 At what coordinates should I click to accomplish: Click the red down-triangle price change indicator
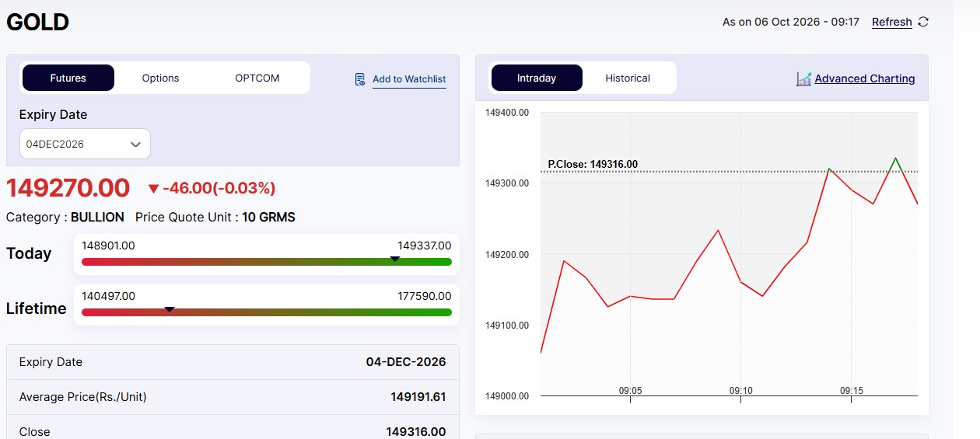(x=153, y=189)
